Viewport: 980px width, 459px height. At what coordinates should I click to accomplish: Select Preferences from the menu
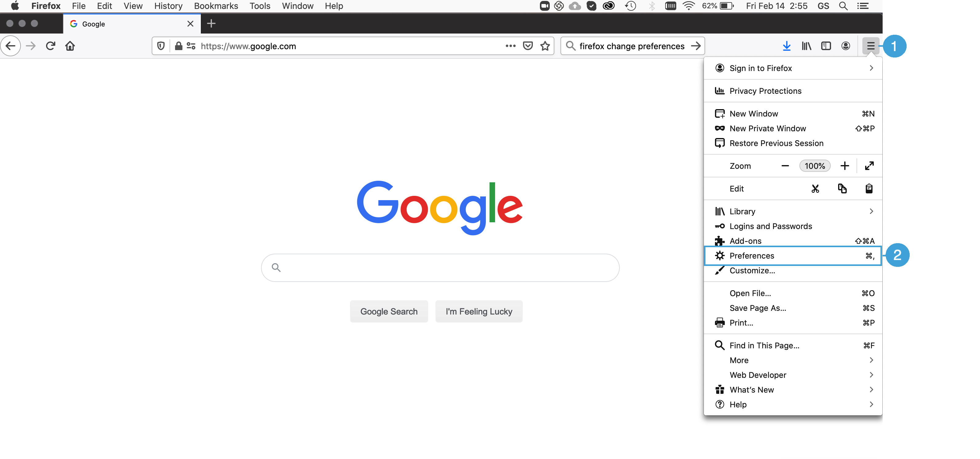pos(793,256)
